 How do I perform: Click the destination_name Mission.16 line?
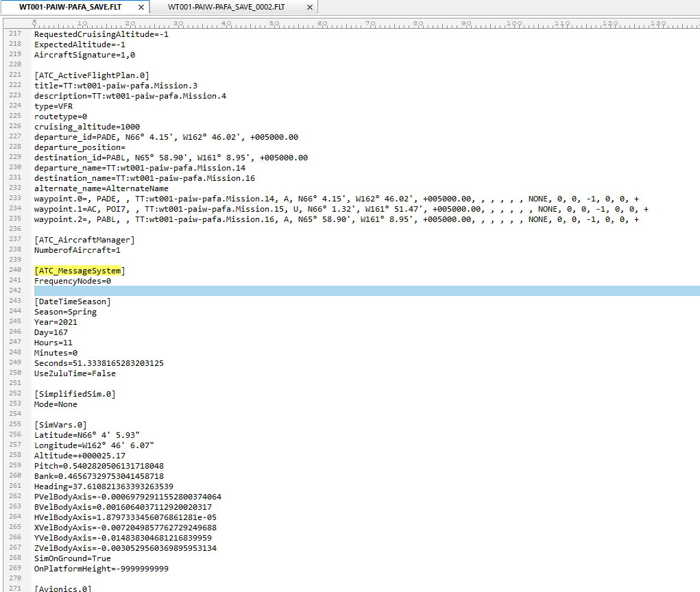pos(145,178)
